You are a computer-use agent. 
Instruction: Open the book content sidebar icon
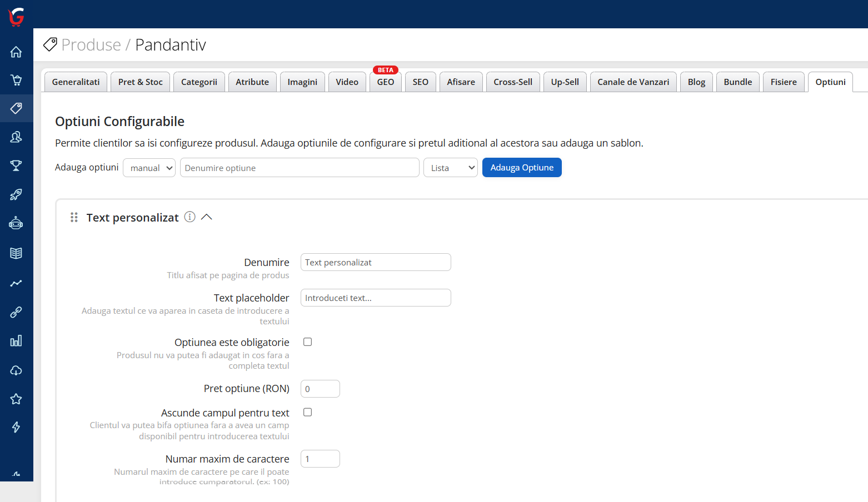[x=16, y=253]
